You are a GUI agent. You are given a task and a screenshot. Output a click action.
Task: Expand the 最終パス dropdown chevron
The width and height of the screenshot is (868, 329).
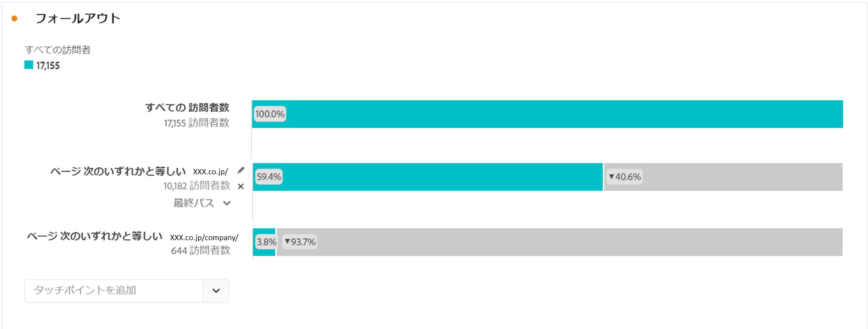click(x=227, y=203)
